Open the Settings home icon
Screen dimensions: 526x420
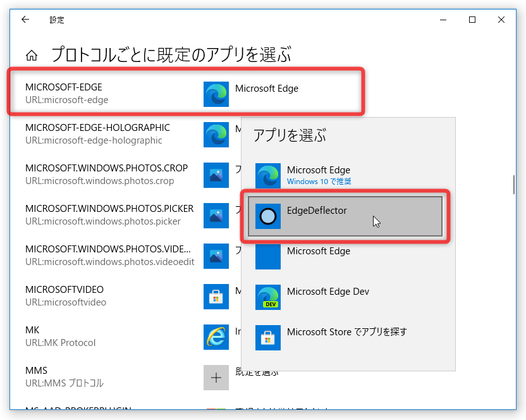[32, 56]
